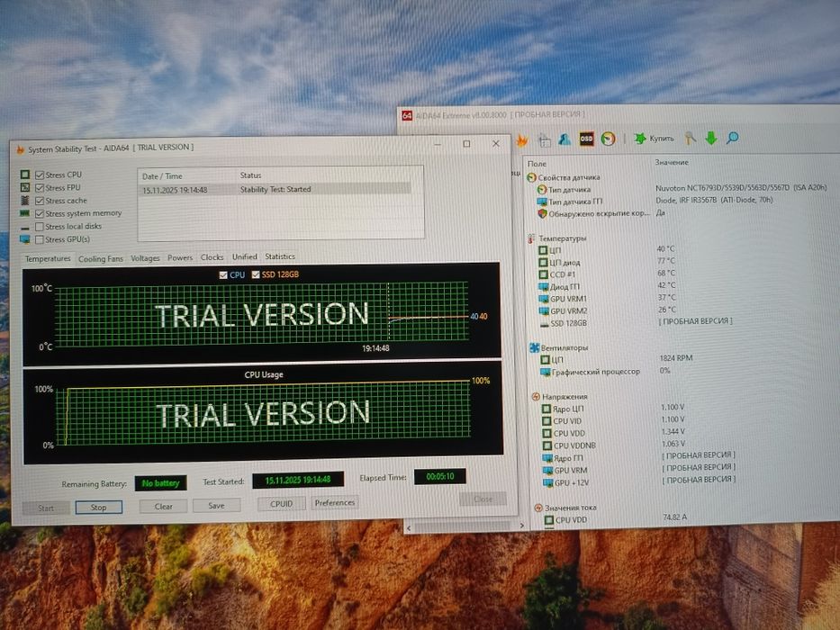Click the thermometer icon beside Температуры
The height and width of the screenshot is (630, 840).
tap(531, 238)
